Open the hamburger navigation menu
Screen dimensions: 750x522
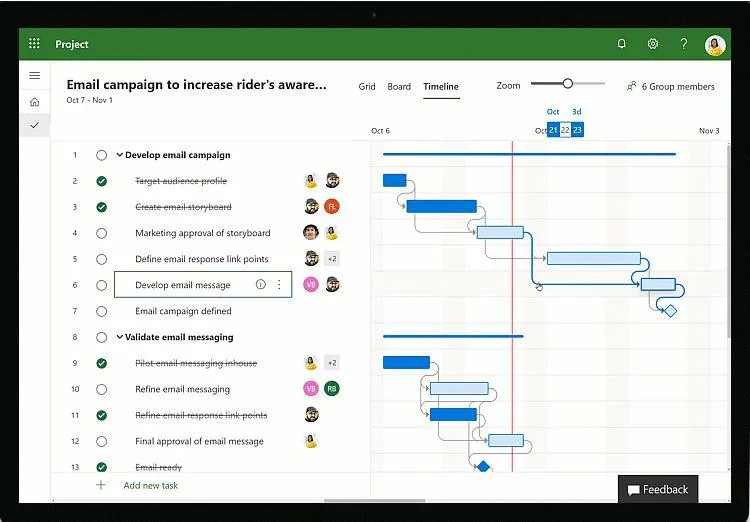click(x=34, y=75)
